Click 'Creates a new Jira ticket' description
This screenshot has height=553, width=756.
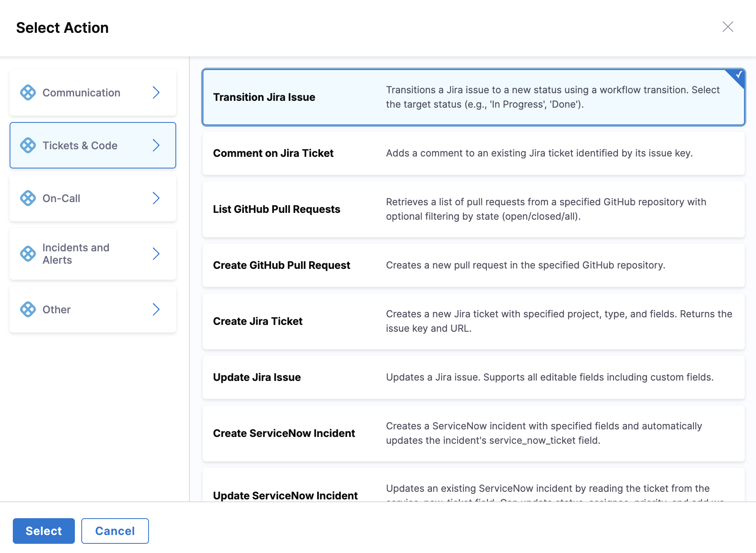(x=559, y=321)
